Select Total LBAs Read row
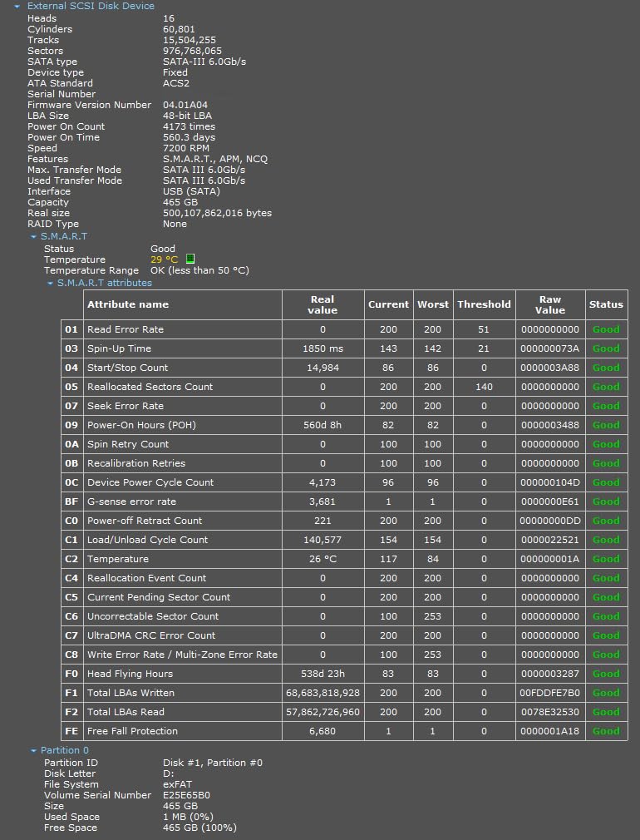Screen dimensions: 640x840 pyautogui.click(x=344, y=711)
